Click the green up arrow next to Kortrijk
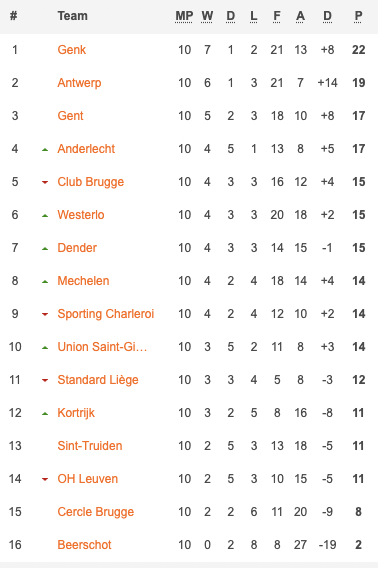This screenshot has height=568, width=378. (x=45, y=413)
